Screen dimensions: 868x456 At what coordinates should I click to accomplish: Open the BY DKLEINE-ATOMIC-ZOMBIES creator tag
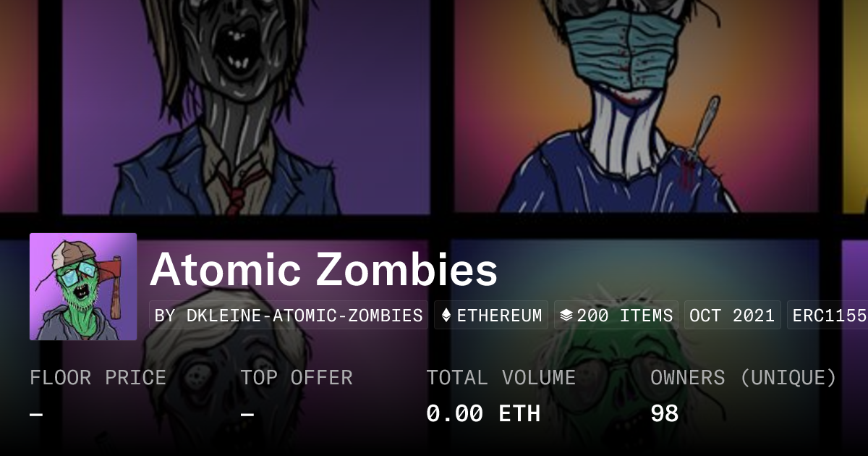tap(289, 316)
